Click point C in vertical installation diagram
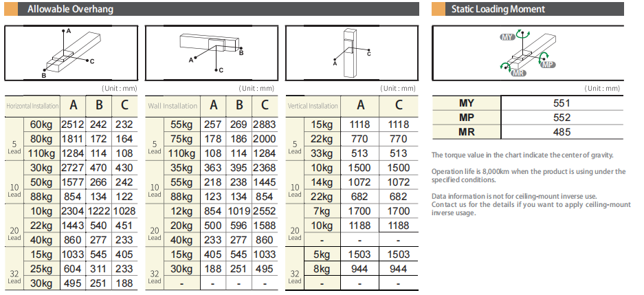This screenshot has width=644, height=295. coord(369,53)
